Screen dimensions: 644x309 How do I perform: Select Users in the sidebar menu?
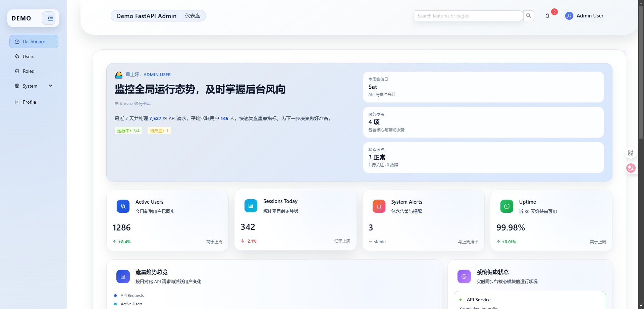pyautogui.click(x=28, y=56)
